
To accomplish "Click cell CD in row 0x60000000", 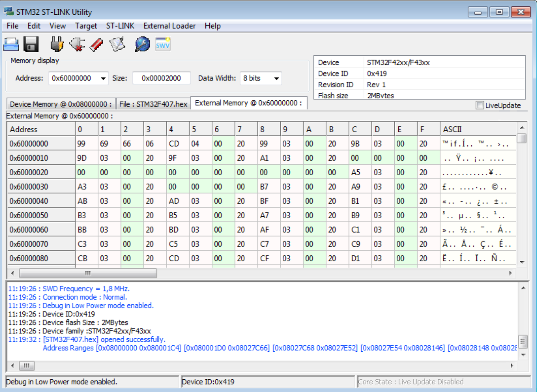I will 178,144.
